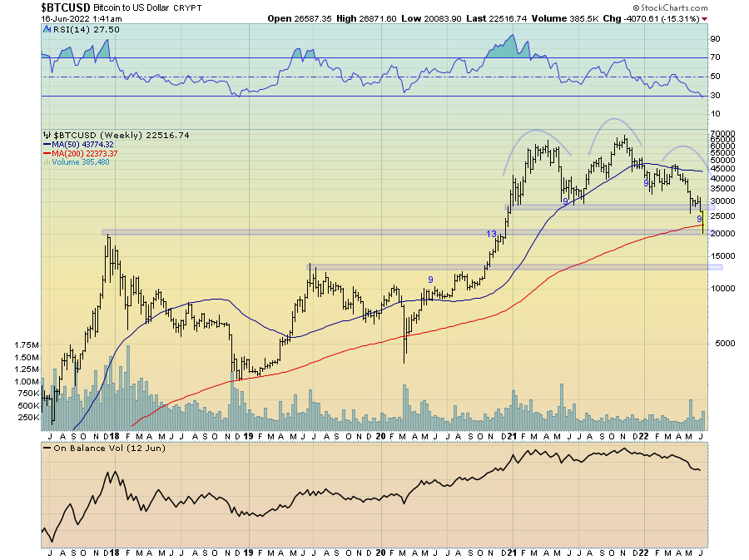Click the 250K volume axis label
This screenshot has height=560, width=749.
(28, 417)
